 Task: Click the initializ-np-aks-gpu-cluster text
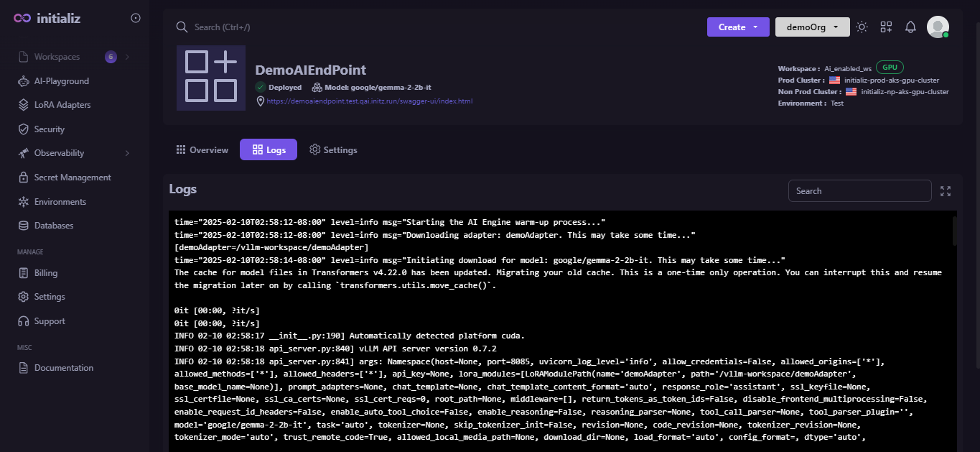point(905,92)
